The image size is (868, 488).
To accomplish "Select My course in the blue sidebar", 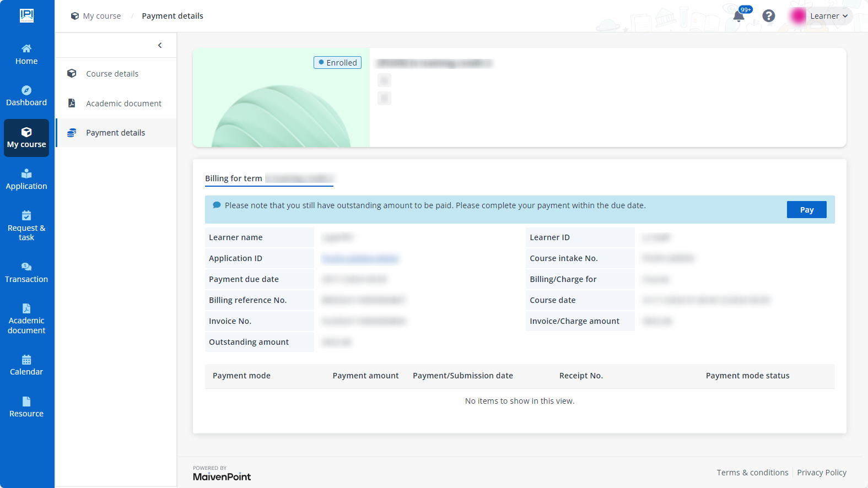I will click(x=26, y=138).
